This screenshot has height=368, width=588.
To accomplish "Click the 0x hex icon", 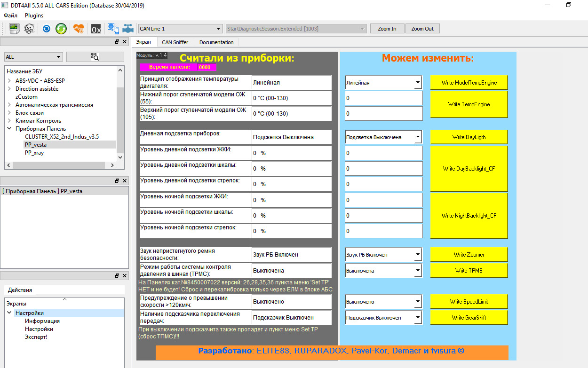I will click(x=96, y=29).
